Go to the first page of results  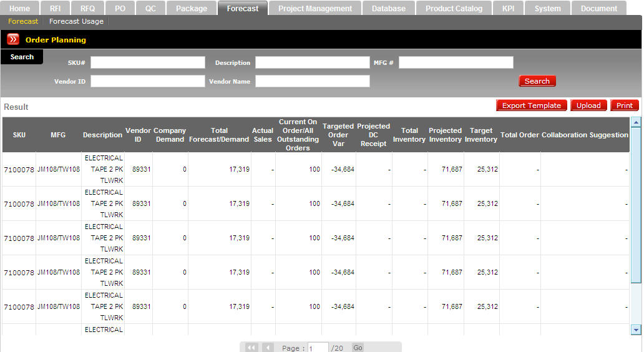pos(251,348)
